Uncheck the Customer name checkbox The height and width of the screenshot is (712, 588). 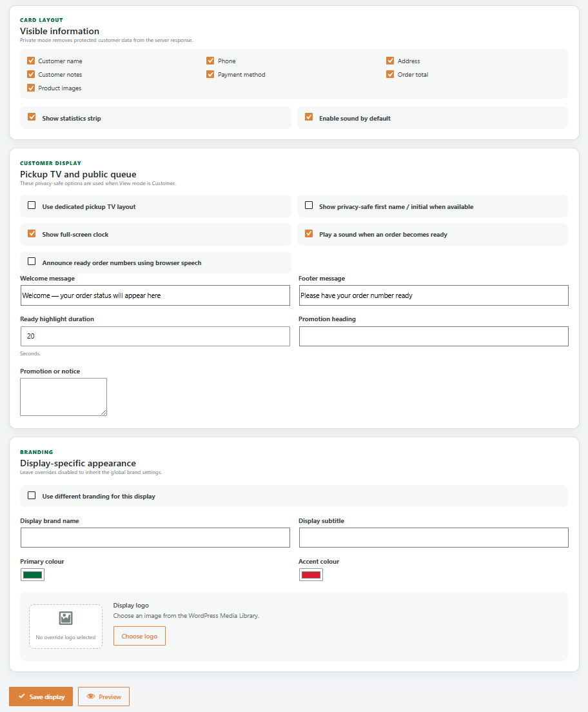point(31,61)
